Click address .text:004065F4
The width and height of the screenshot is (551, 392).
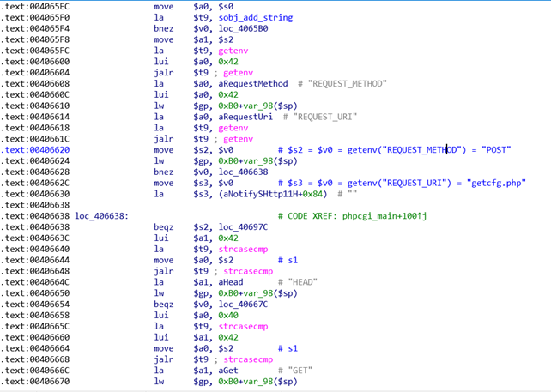coord(35,28)
